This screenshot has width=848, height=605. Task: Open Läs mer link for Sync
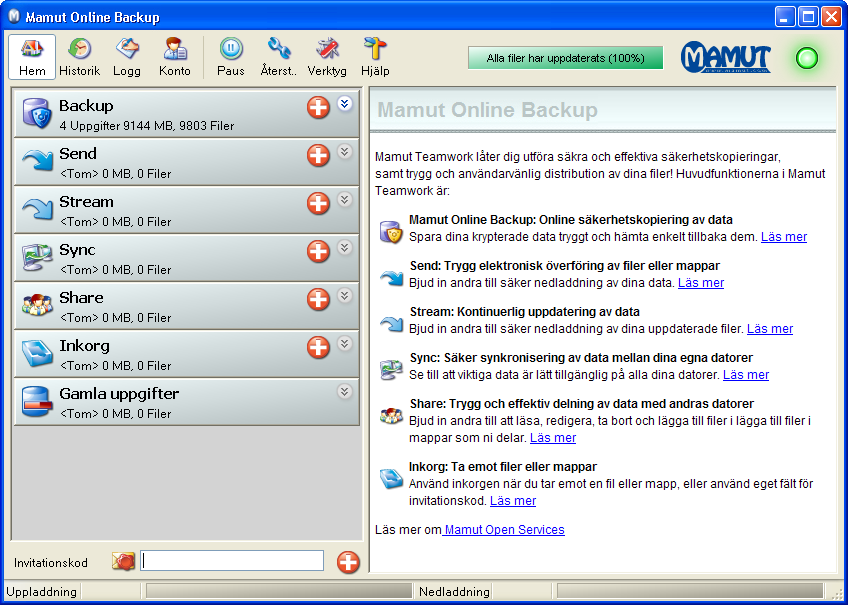pyautogui.click(x=746, y=375)
